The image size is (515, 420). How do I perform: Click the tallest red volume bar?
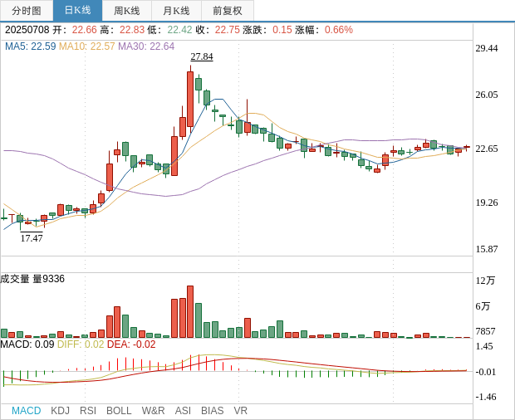click(x=190, y=312)
